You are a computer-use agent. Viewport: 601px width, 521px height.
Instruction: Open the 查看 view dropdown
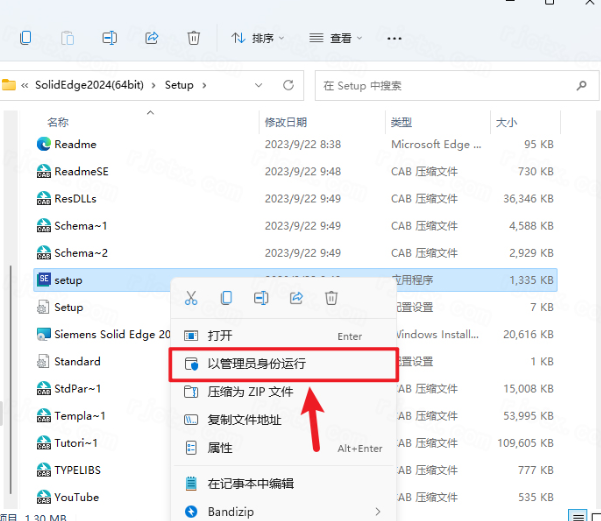[338, 38]
